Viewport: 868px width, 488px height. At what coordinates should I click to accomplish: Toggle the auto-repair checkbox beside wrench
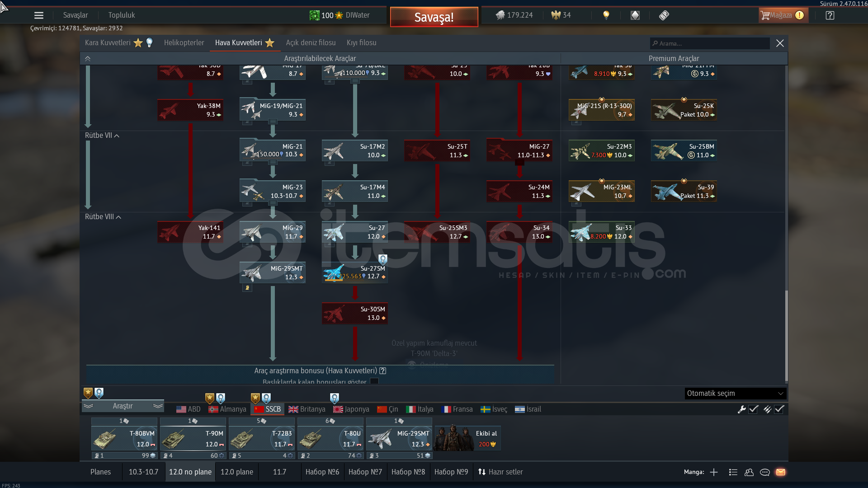753,409
